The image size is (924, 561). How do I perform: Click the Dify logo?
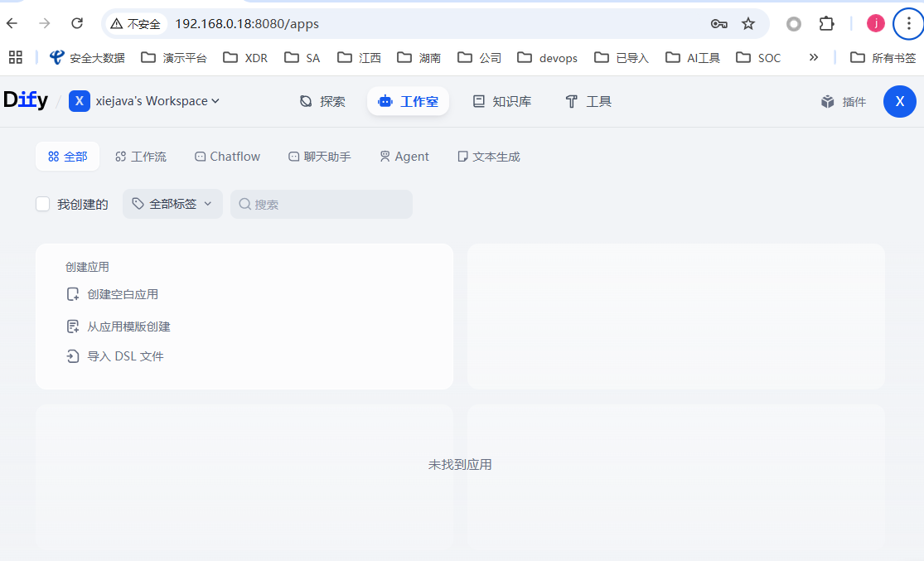[x=26, y=100]
